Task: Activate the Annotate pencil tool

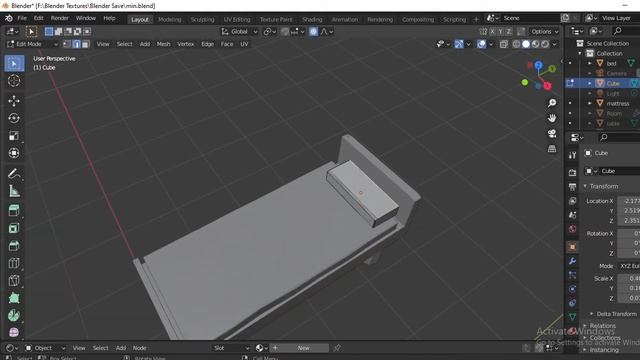Action: (x=14, y=173)
